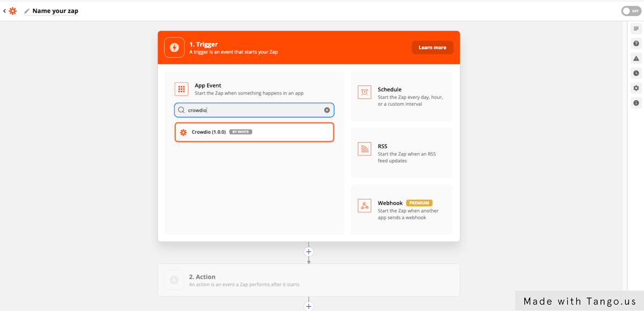Click the BY INVITE badge

[240, 132]
